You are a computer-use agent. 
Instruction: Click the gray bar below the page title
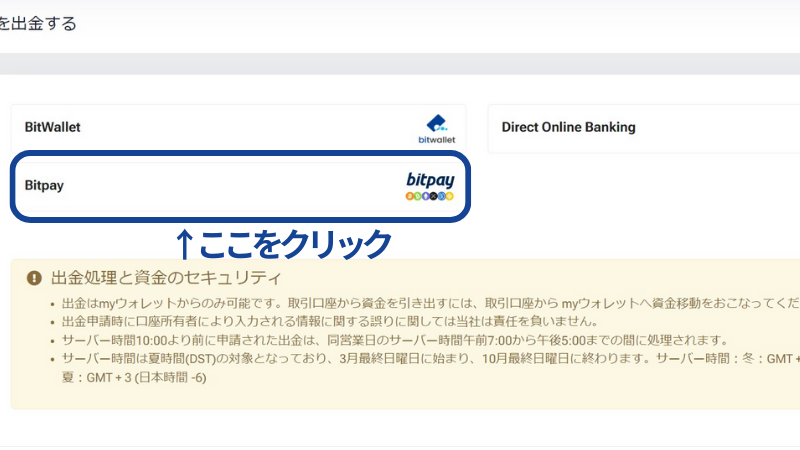coord(400,64)
